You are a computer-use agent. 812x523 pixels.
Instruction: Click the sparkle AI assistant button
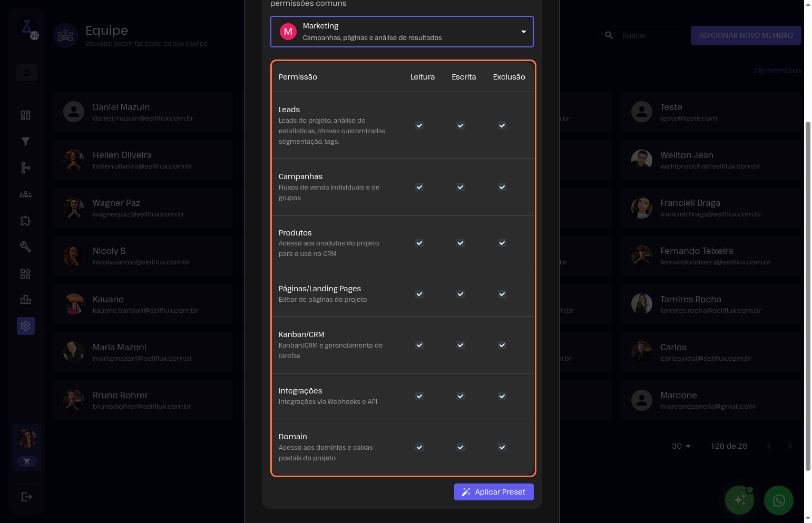pos(739,500)
